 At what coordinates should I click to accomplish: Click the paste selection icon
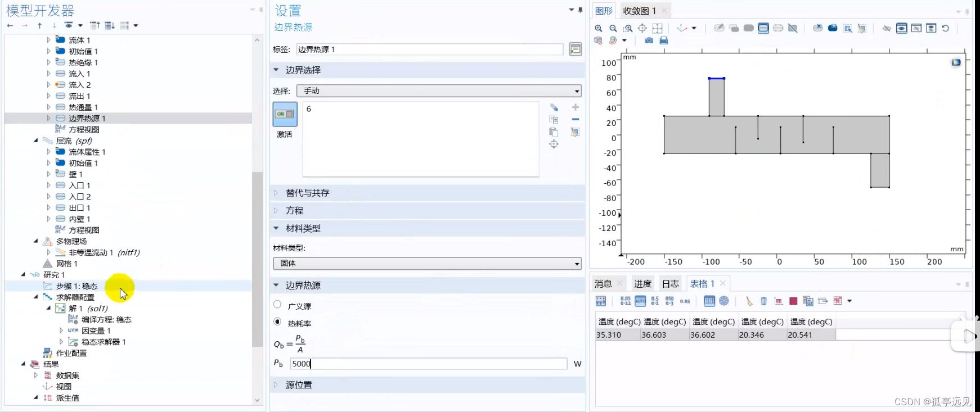coord(554,132)
